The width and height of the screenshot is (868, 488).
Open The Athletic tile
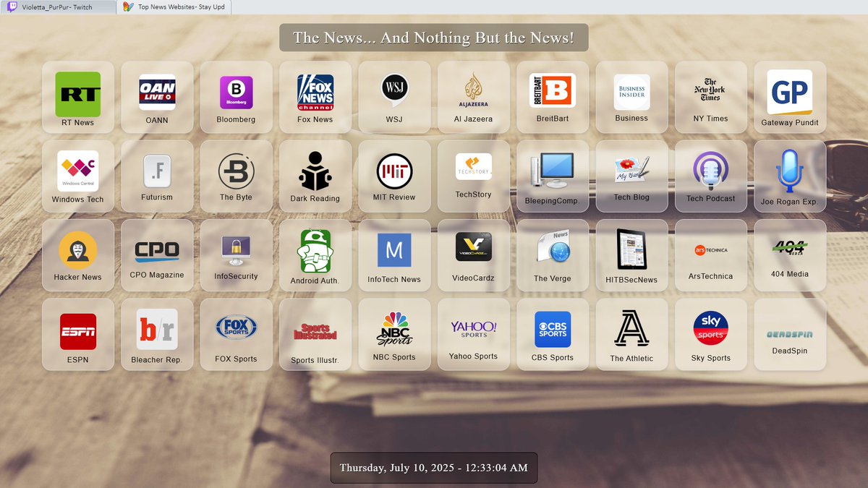(632, 335)
